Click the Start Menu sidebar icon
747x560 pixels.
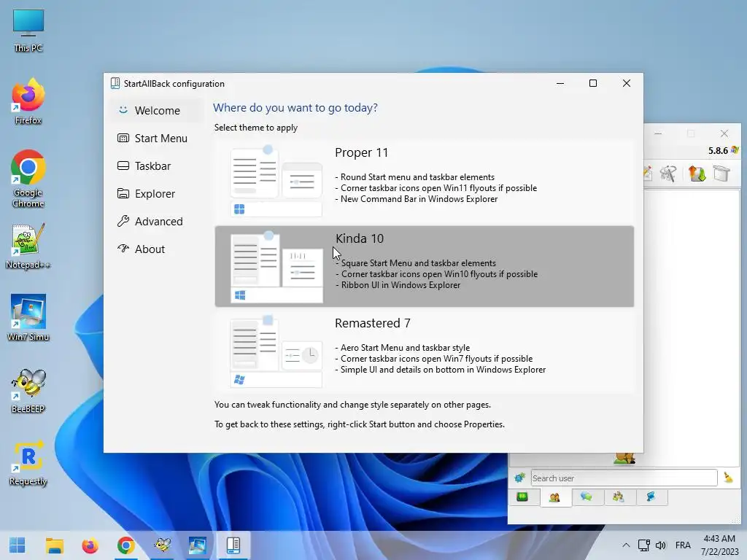(x=123, y=138)
